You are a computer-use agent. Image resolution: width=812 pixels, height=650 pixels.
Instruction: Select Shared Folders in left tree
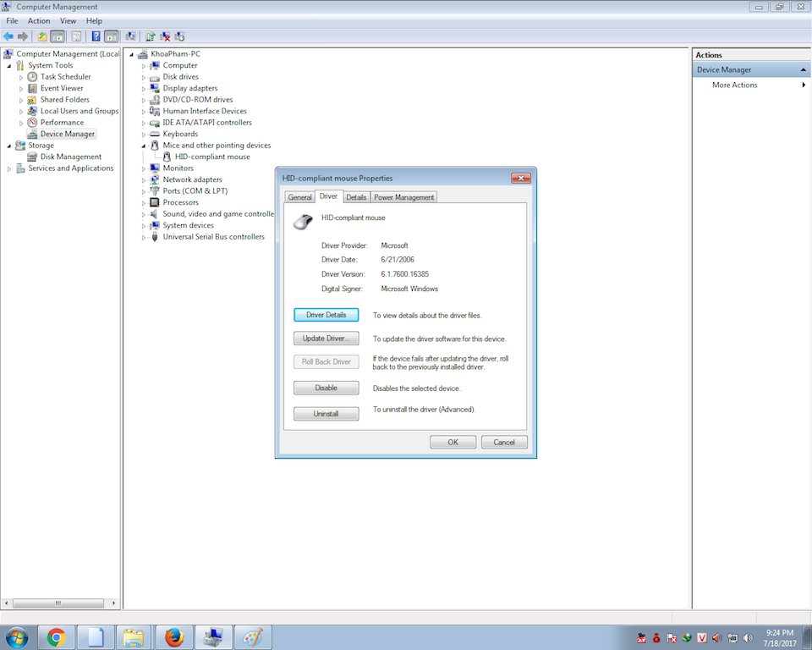(65, 100)
